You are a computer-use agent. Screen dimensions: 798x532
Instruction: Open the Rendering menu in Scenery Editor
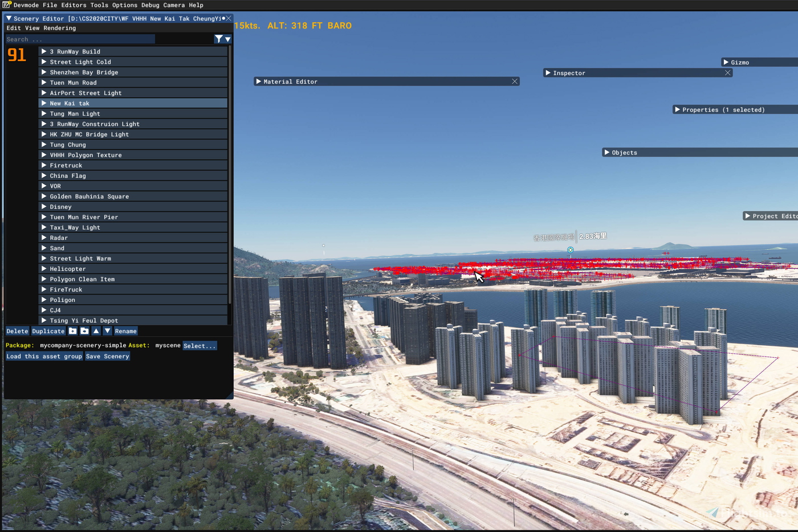tap(59, 28)
